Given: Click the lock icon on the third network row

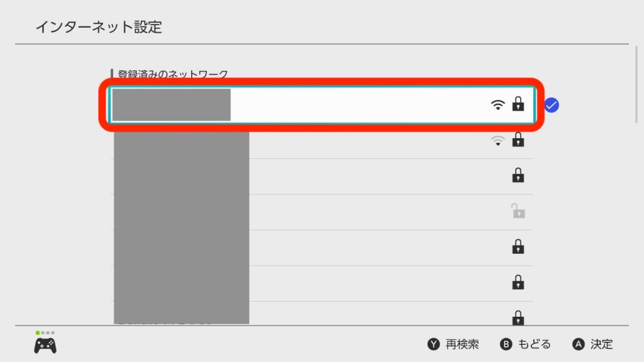Looking at the screenshot, I should [x=518, y=175].
